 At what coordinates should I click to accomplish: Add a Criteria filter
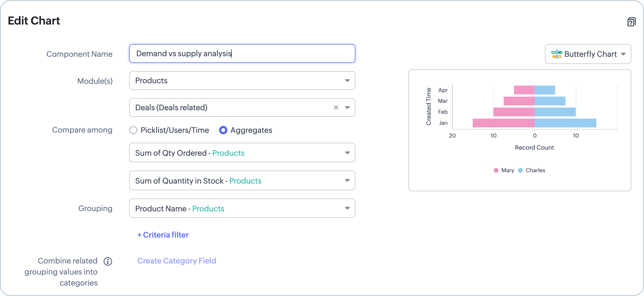(x=163, y=235)
